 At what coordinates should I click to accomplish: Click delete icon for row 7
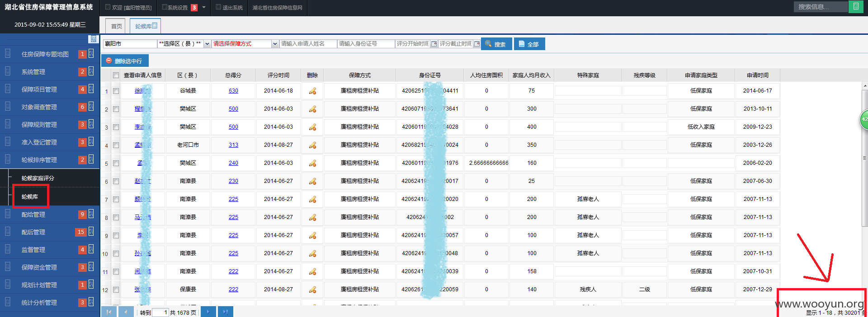312,200
